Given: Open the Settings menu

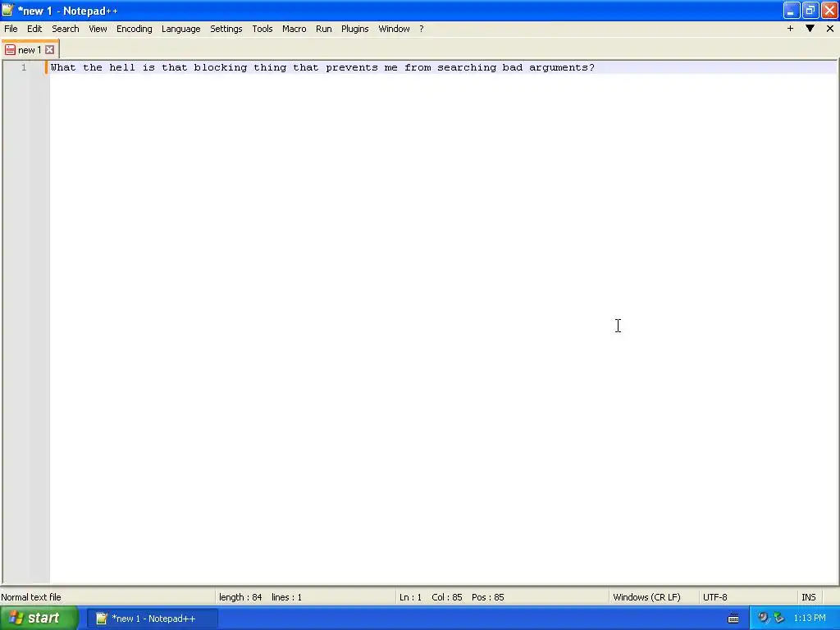Looking at the screenshot, I should [x=226, y=29].
